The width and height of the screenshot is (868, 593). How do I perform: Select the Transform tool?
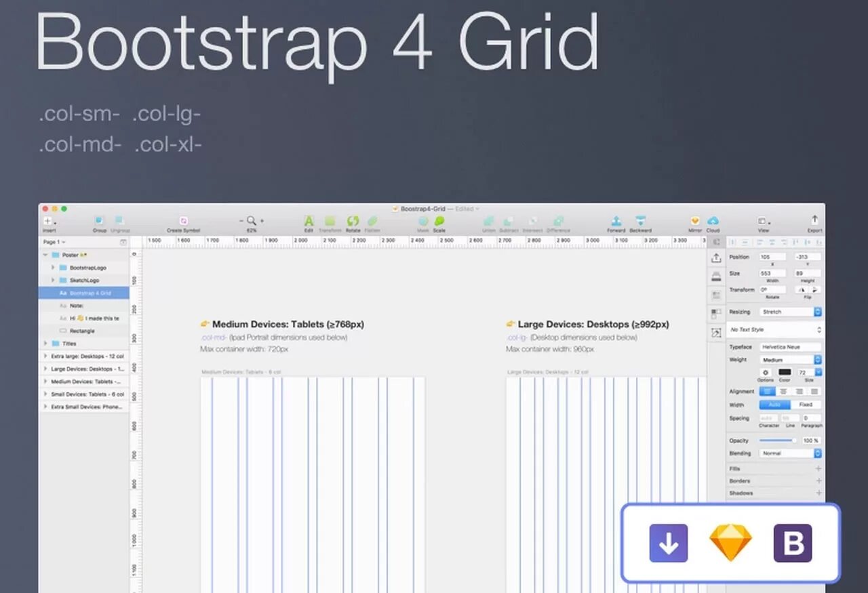coord(330,221)
